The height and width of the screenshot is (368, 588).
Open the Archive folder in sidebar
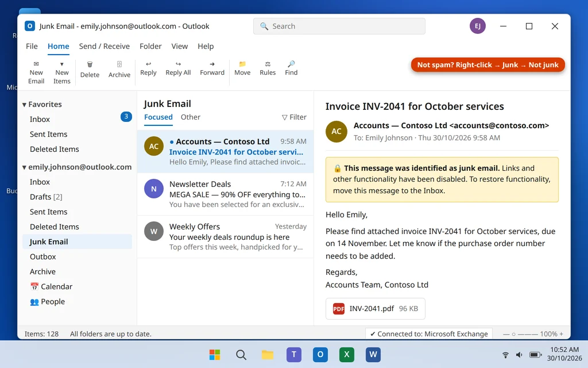coord(77,271)
